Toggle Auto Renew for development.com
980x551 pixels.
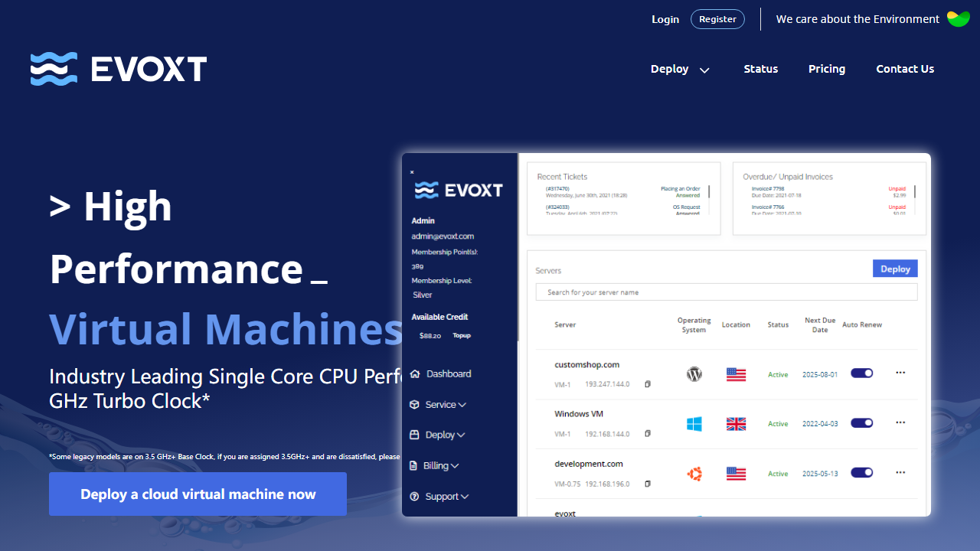pos(862,473)
